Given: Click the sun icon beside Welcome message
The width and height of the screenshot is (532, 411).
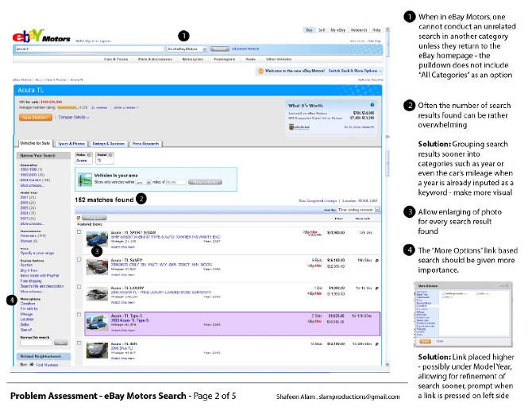Looking at the screenshot, I should (x=260, y=71).
